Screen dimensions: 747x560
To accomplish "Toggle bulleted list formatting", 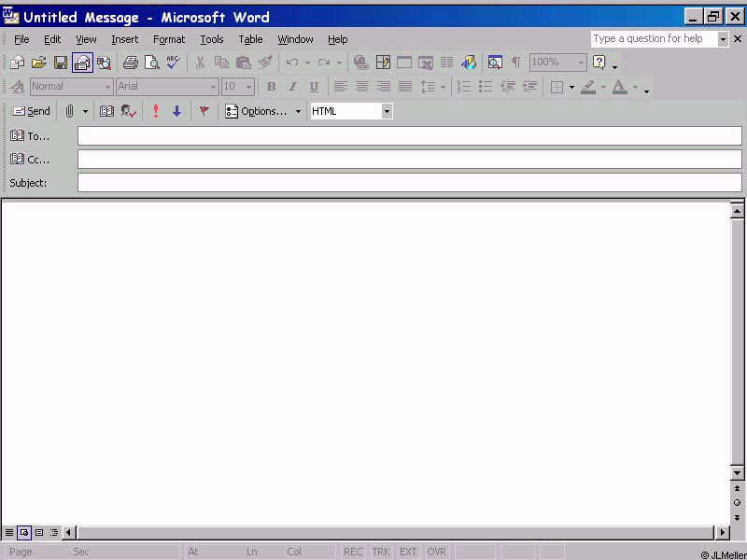I will (486, 87).
